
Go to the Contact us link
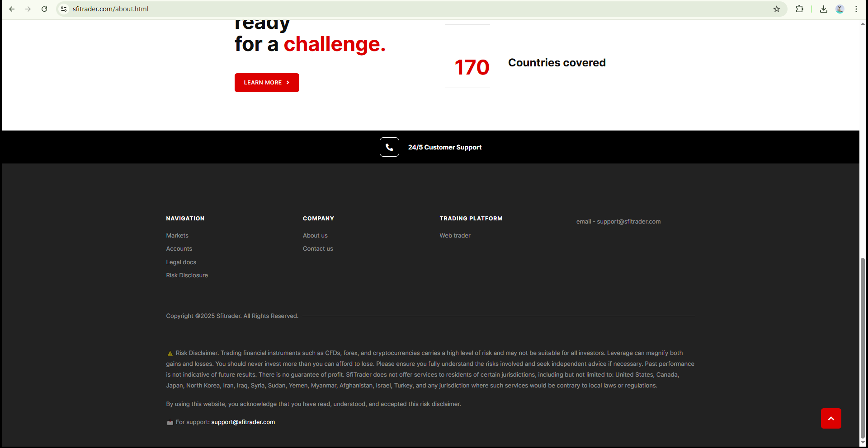point(318,249)
